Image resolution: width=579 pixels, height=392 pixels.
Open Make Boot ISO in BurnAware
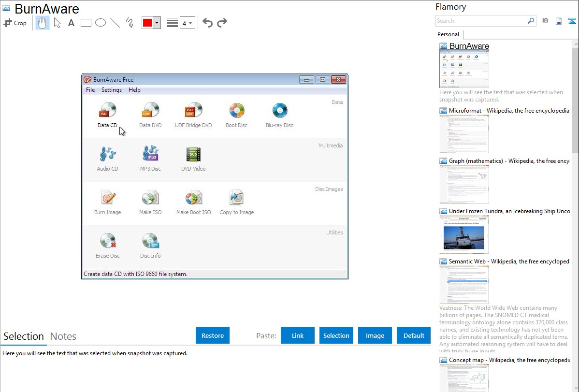pyautogui.click(x=193, y=203)
